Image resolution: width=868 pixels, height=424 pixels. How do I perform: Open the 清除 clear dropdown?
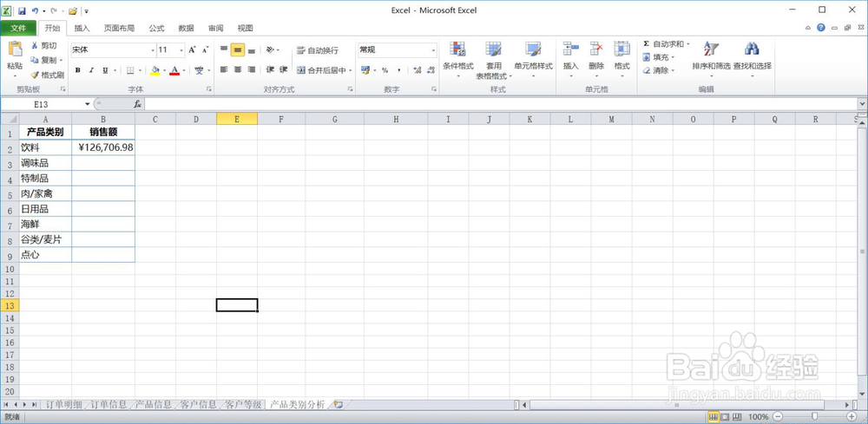point(658,70)
